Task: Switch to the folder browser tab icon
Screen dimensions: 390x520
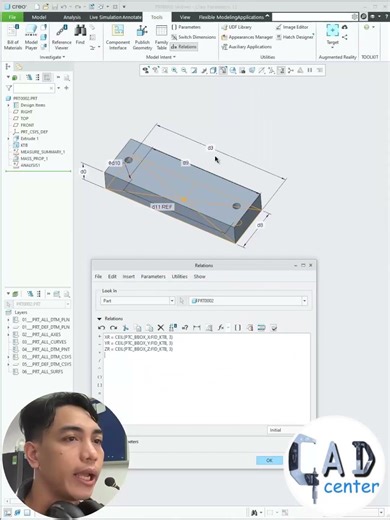Action: [x=19, y=67]
